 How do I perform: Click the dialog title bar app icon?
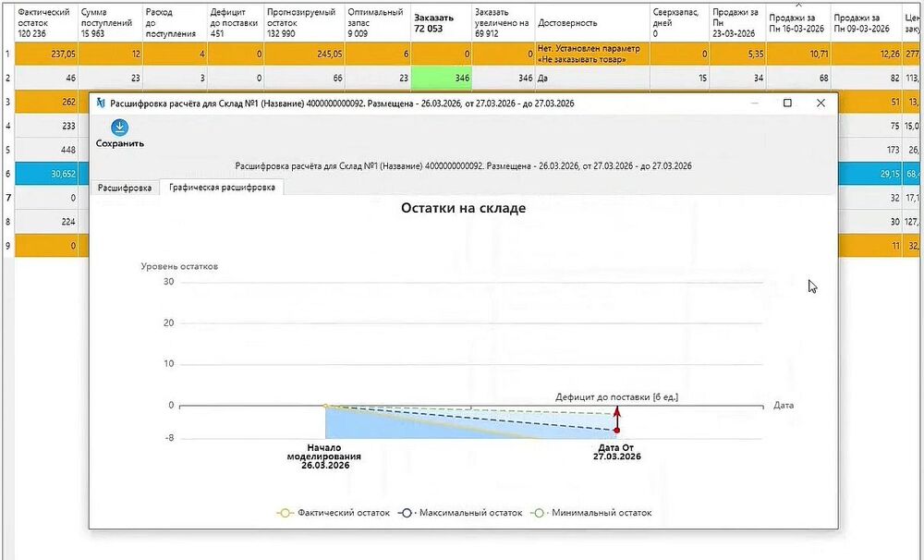tap(100, 103)
